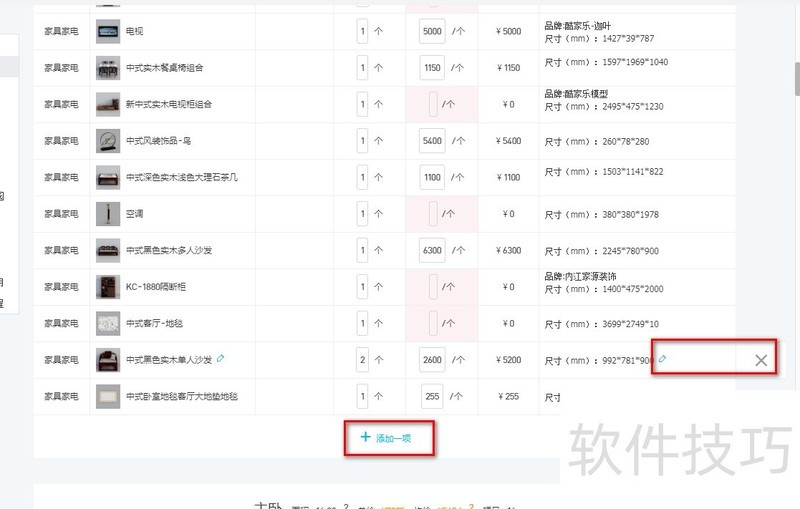The image size is (800, 509).
Task: Open the 新中式实木电视柜组合 thumbnail
Action: coord(108,105)
